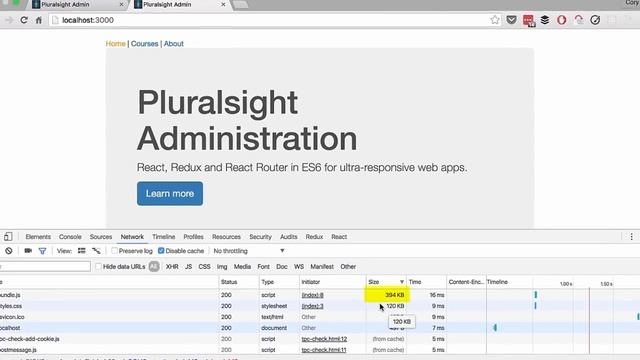Toggle the capture screenshots camera icon
Image resolution: width=640 pixels, height=360 pixels.
(x=28, y=251)
